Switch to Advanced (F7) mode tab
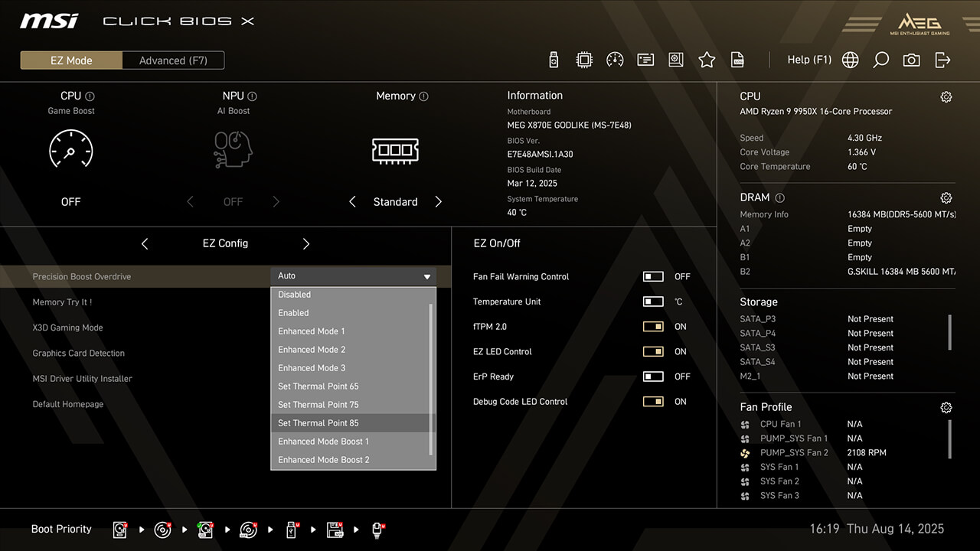Image resolution: width=980 pixels, height=551 pixels. click(x=173, y=60)
